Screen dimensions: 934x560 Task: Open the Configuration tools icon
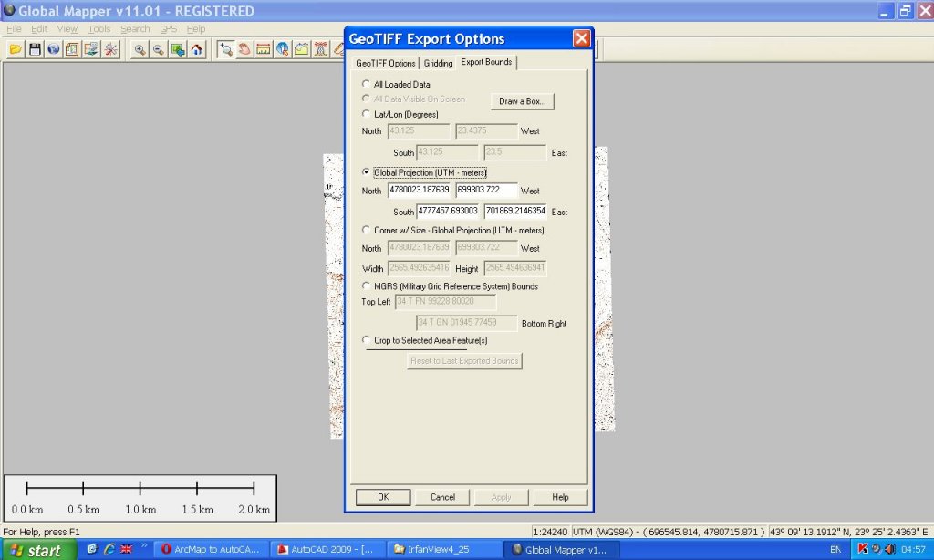pyautogui.click(x=110, y=49)
